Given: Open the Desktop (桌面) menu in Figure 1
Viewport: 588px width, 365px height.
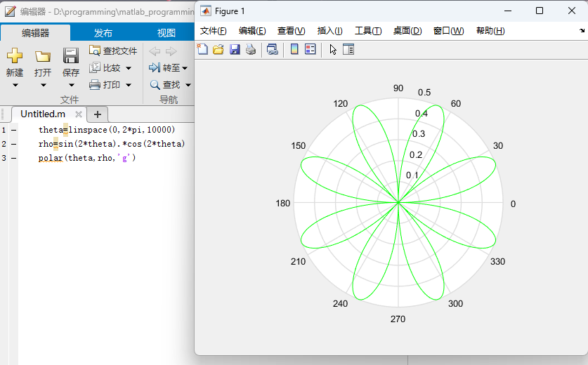Looking at the screenshot, I should click(407, 31).
